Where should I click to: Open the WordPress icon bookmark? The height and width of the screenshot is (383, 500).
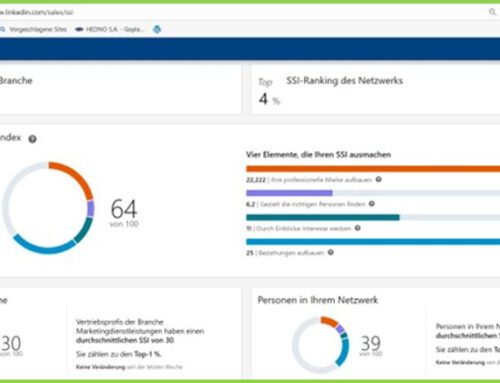[x=157, y=29]
